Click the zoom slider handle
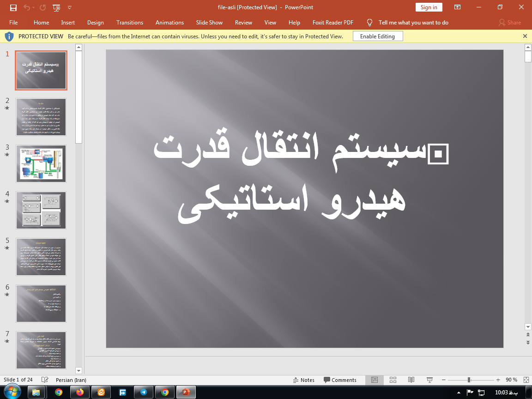532x399 pixels. pos(469,380)
